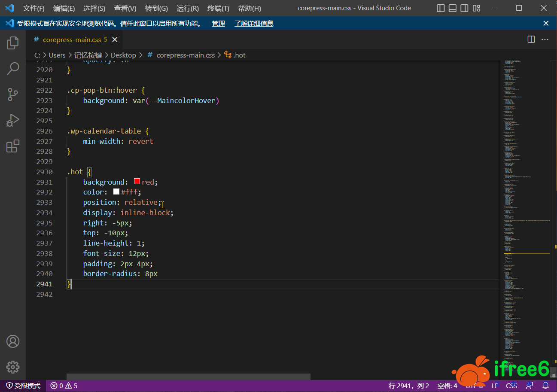Open the Run and Debug view
This screenshot has width=557, height=392.
(x=13, y=121)
